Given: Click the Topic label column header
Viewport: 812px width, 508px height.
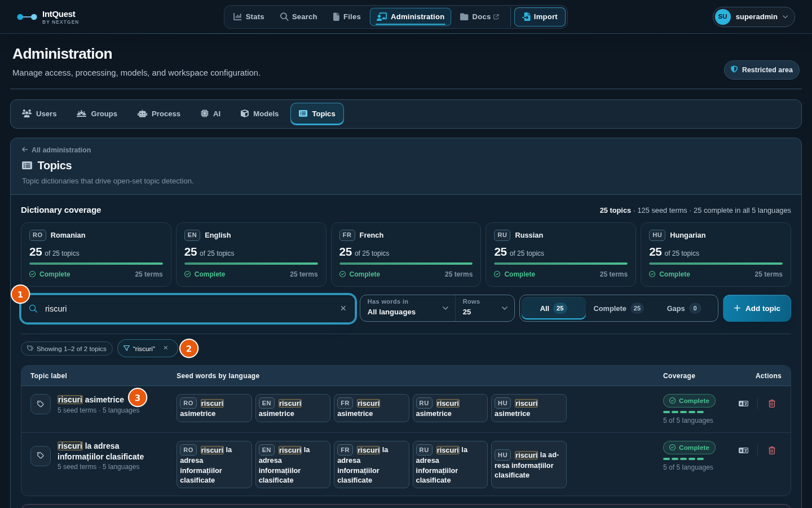Looking at the screenshot, I should coord(48,376).
